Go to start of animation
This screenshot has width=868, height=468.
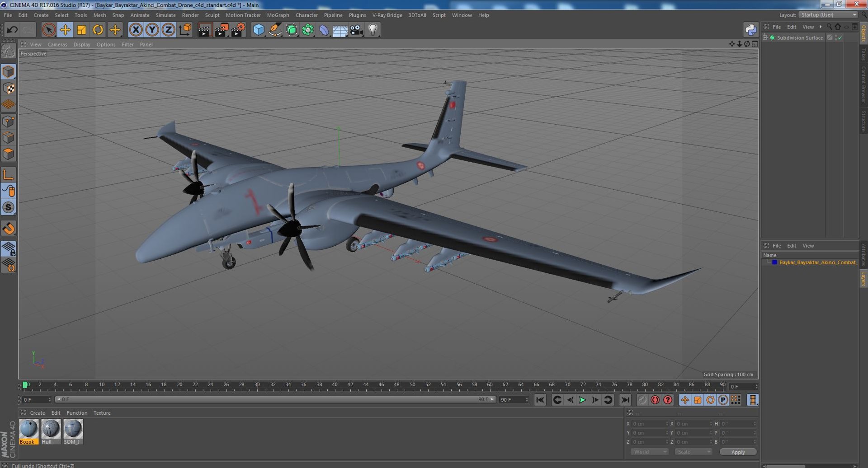540,400
